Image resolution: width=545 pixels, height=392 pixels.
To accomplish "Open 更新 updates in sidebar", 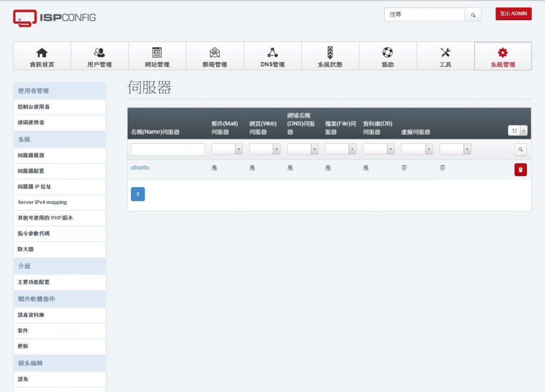I will tap(60, 346).
